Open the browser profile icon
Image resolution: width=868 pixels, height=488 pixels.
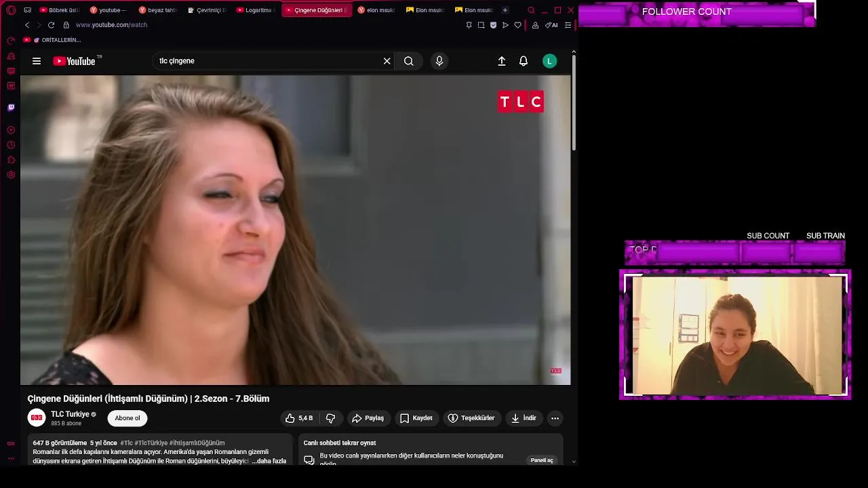535,25
